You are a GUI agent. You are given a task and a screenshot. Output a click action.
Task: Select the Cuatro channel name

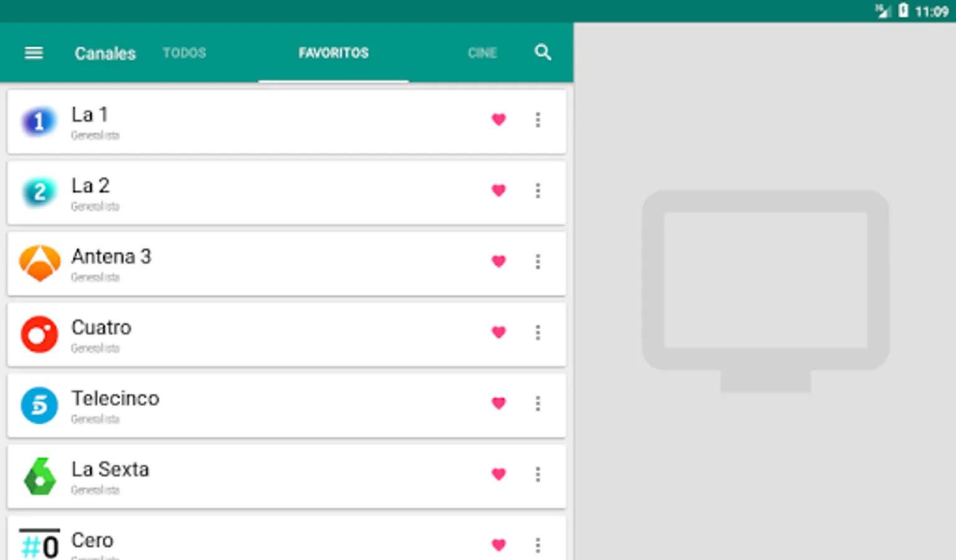point(101,327)
